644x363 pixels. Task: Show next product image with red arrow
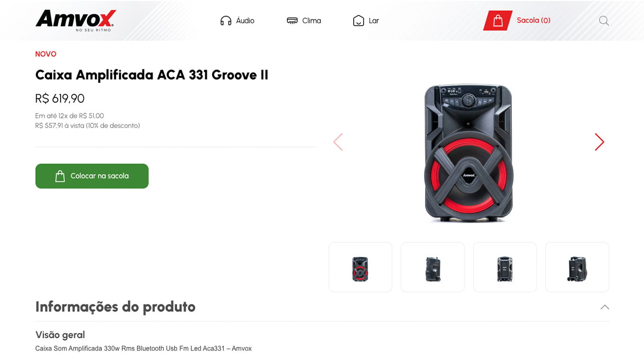(x=599, y=142)
